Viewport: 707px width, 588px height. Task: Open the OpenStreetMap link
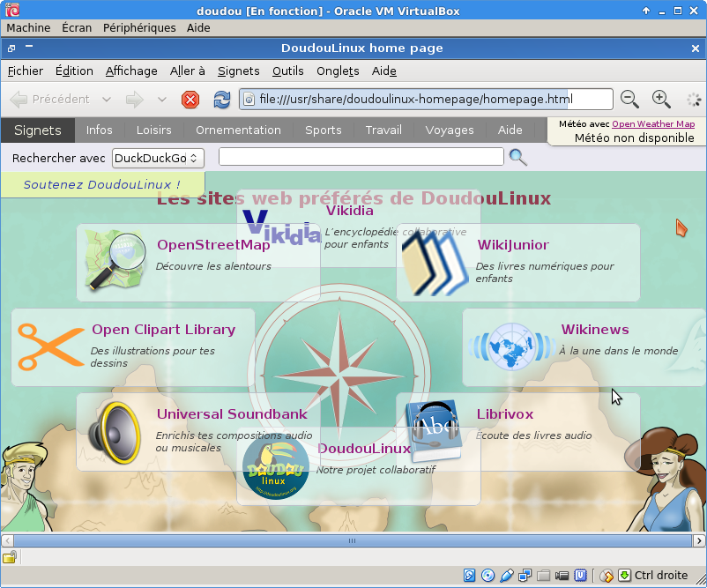(x=213, y=245)
